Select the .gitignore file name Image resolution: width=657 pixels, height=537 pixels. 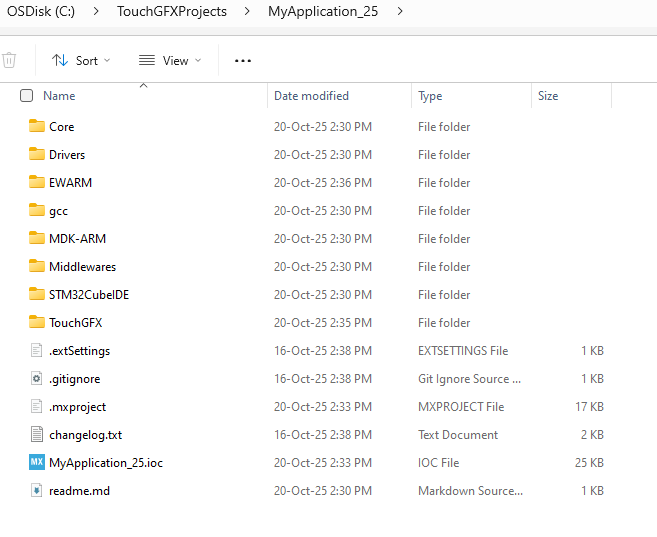[75, 379]
